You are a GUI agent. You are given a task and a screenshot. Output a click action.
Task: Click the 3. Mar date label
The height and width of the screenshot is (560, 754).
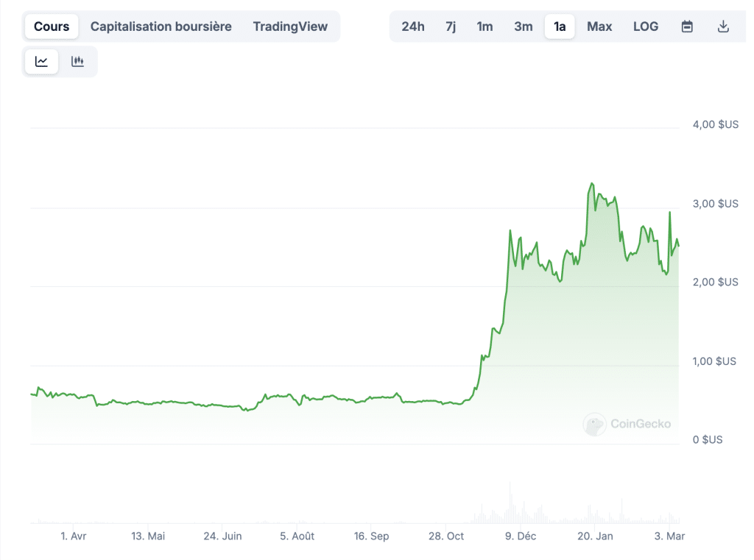point(669,536)
